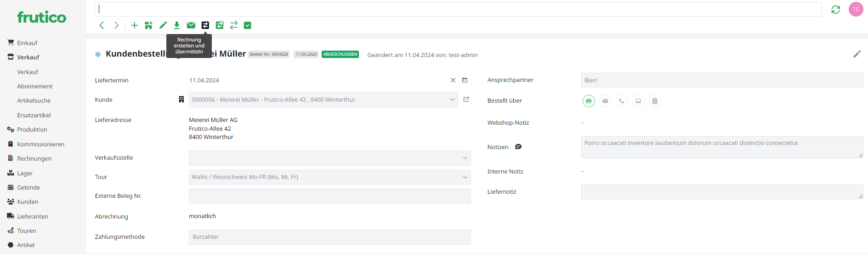Select fax/printer as order channel
The image size is (868, 254).
pyautogui.click(x=589, y=101)
